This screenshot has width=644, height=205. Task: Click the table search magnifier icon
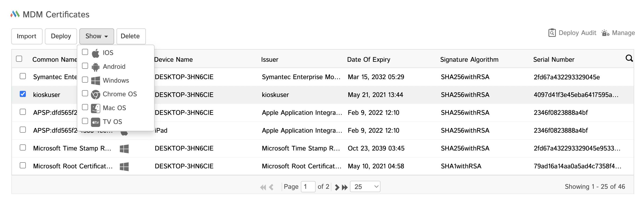tap(629, 58)
